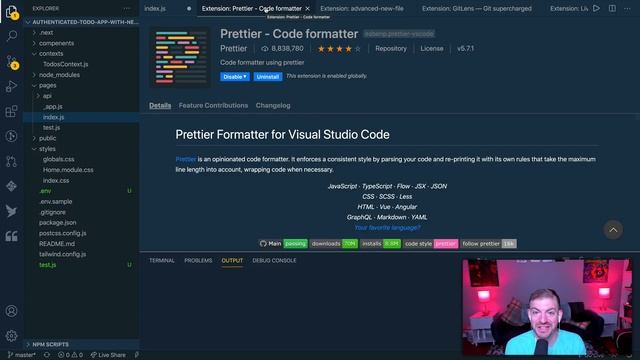The height and width of the screenshot is (360, 640).
Task: Open the 'Your favorite language?' link
Action: click(x=387, y=228)
